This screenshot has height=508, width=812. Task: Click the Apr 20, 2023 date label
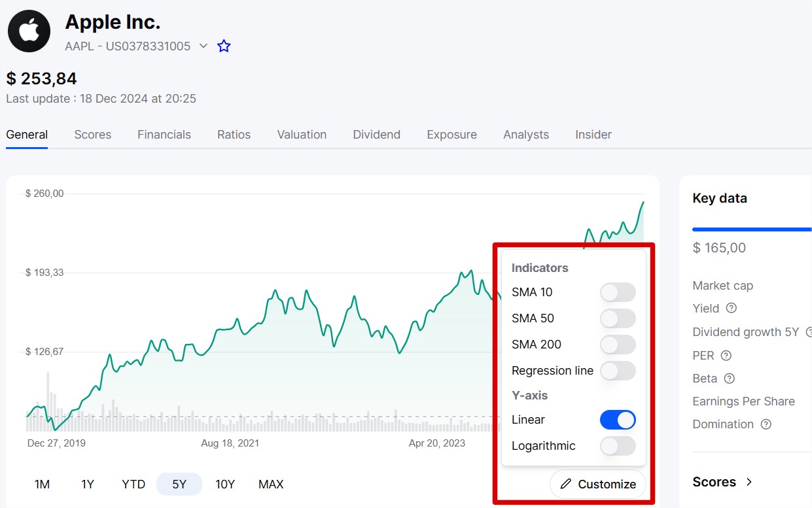pyautogui.click(x=437, y=443)
